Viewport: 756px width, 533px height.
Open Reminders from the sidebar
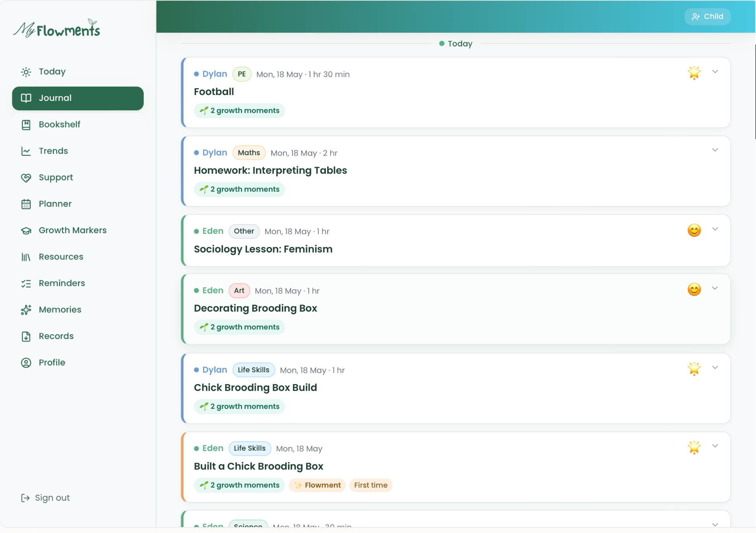(x=78, y=283)
